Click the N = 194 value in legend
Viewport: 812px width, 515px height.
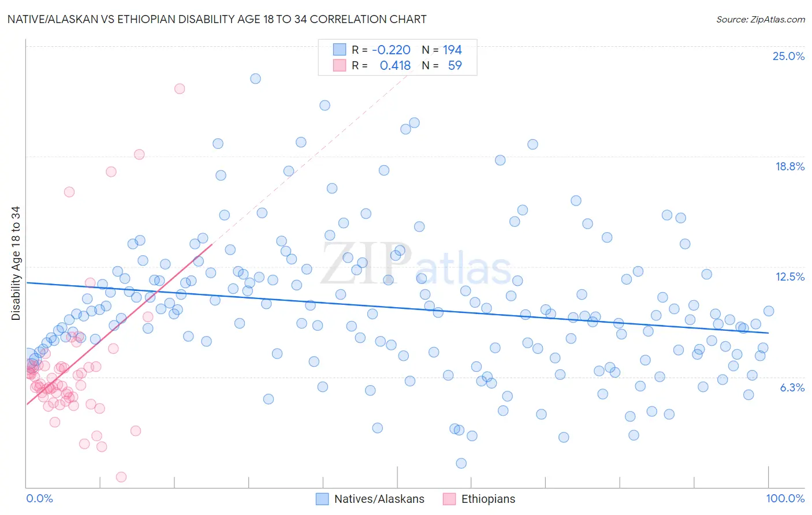[x=442, y=50]
